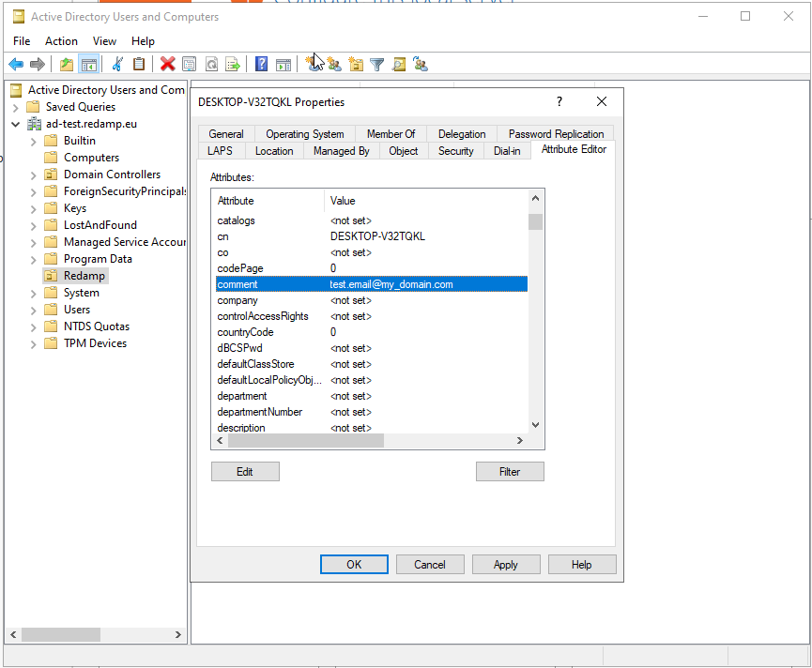Image resolution: width=812 pixels, height=668 pixels.
Task: Expand the Builtin tree node
Action: pos(34,141)
